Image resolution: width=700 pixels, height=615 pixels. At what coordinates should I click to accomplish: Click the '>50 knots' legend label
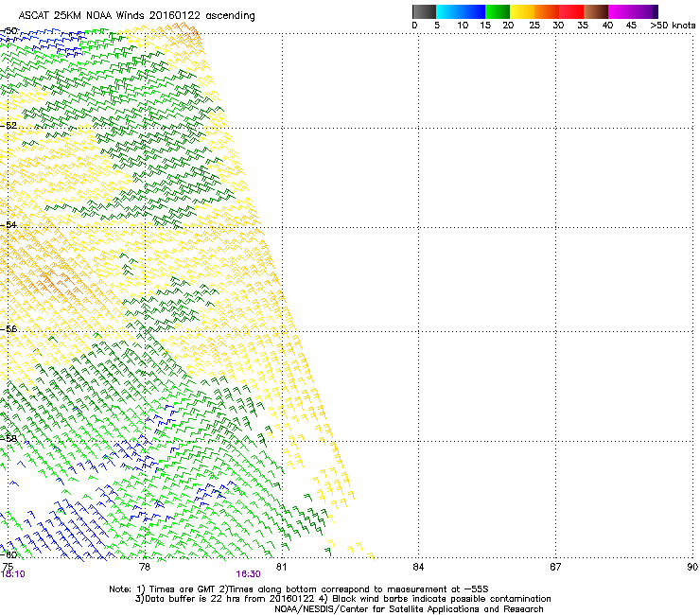pyautogui.click(x=673, y=26)
